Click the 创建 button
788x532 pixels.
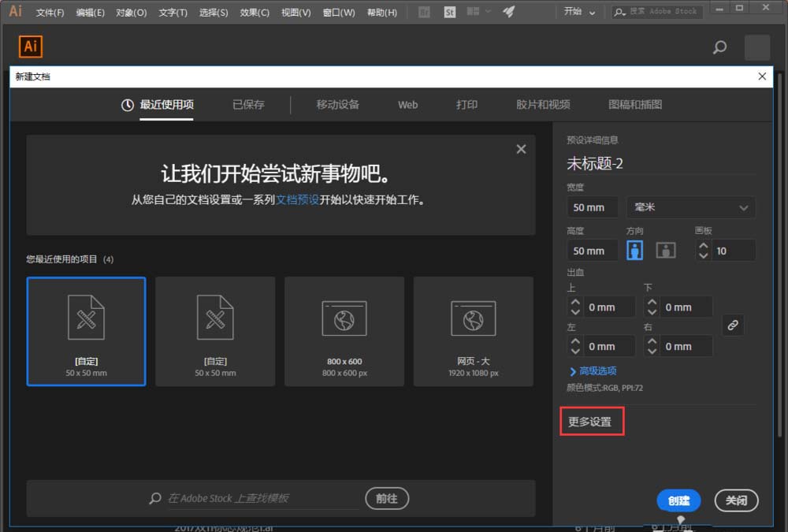[x=678, y=500]
